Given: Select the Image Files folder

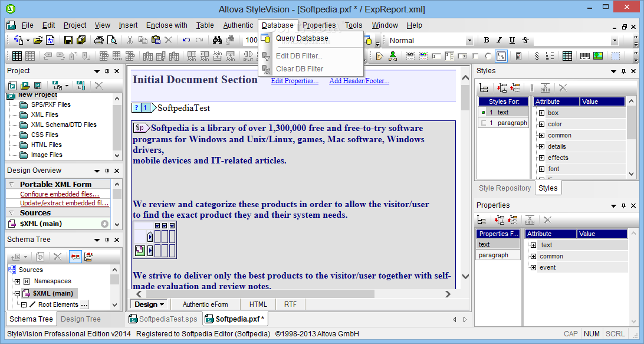Looking at the screenshot, I should 47,155.
